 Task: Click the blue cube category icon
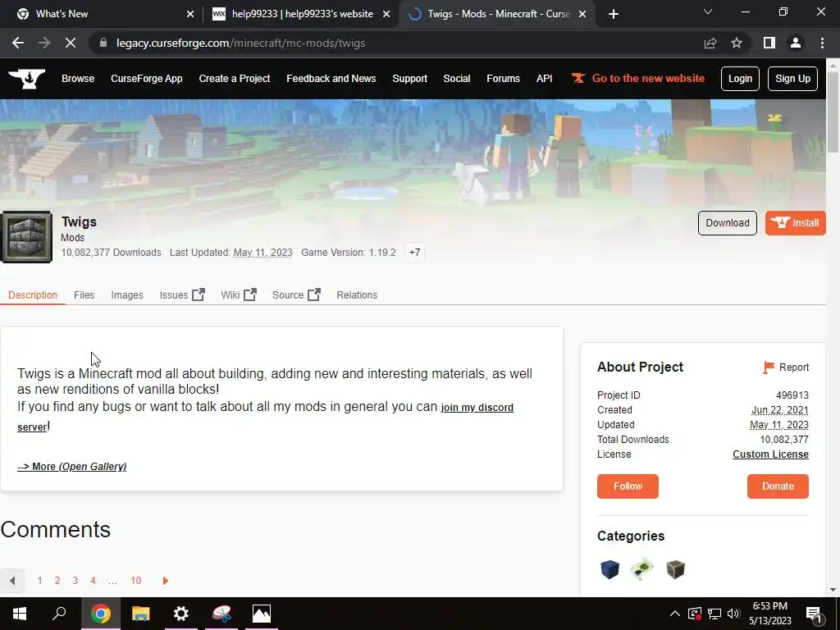tap(609, 569)
